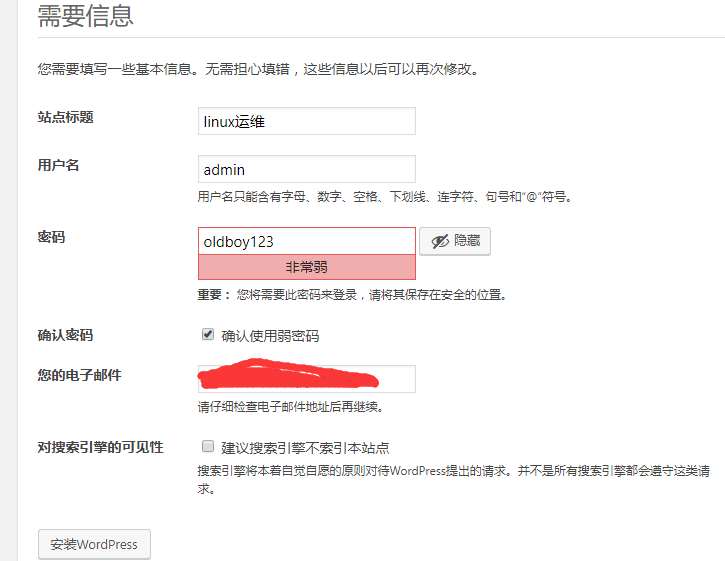Click the redacted email address input field
The width and height of the screenshot is (725, 561).
[x=306, y=379]
